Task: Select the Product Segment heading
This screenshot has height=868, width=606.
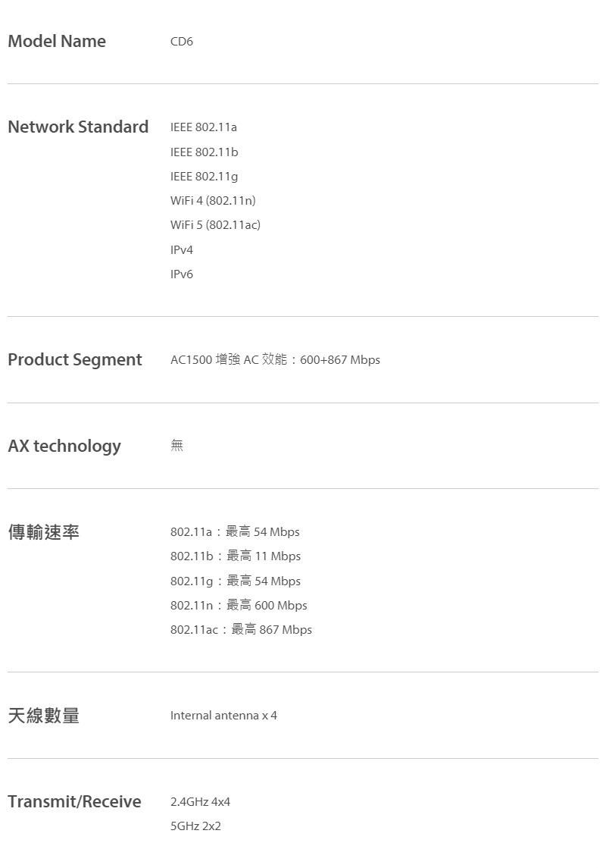Action: [x=75, y=360]
